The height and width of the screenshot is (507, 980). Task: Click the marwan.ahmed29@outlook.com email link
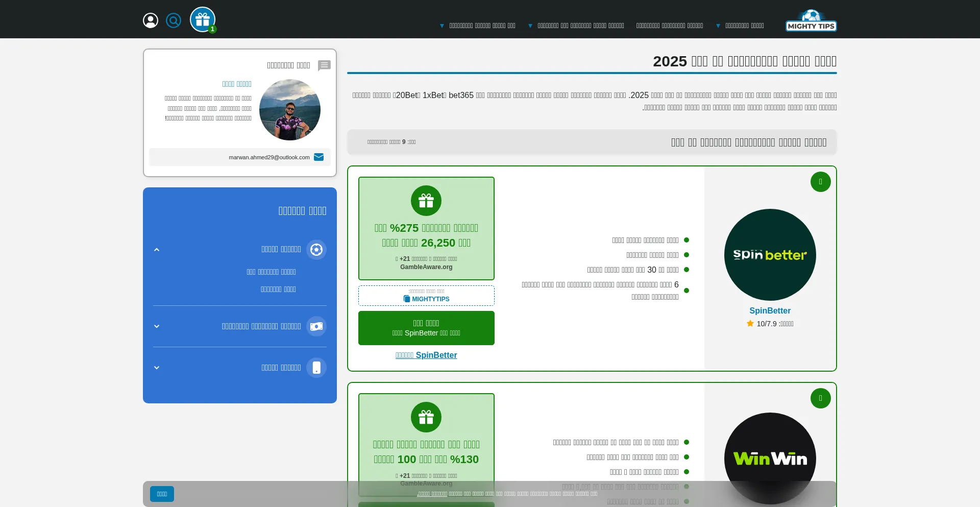(269, 157)
